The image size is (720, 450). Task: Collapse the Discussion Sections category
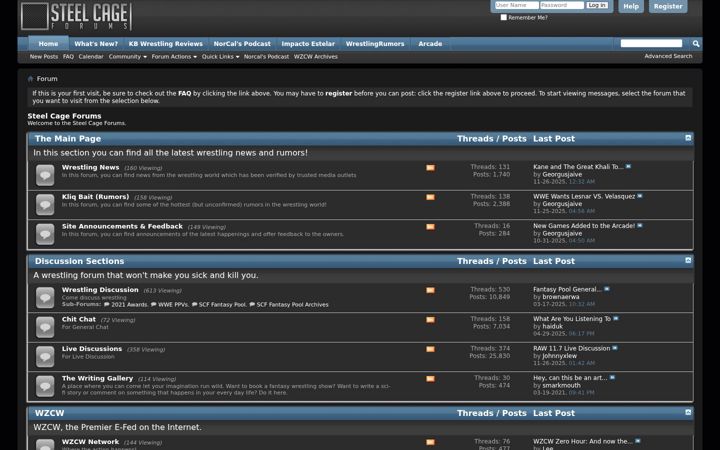click(x=688, y=260)
